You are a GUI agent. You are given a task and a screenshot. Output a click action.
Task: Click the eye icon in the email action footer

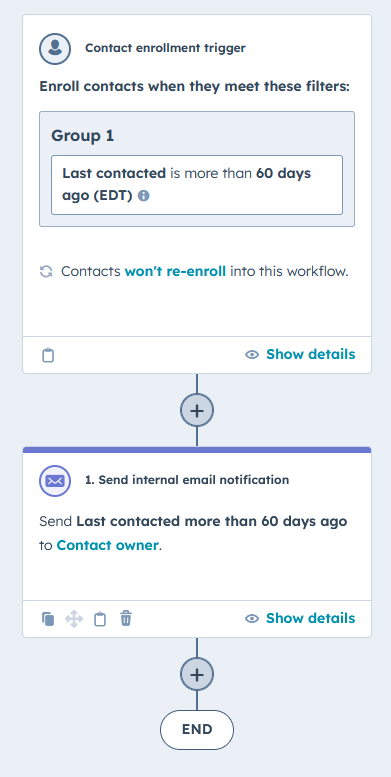point(252,618)
